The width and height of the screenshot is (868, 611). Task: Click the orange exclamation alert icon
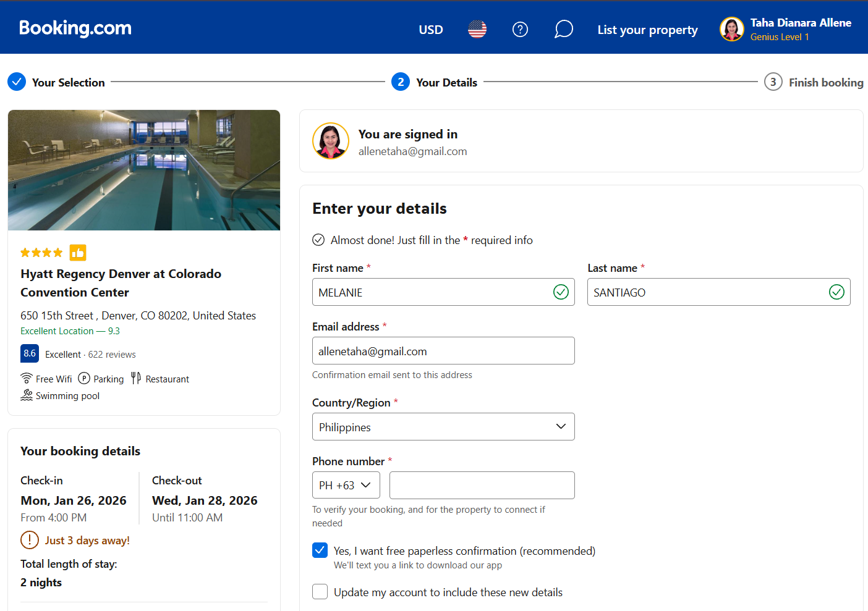coord(30,540)
